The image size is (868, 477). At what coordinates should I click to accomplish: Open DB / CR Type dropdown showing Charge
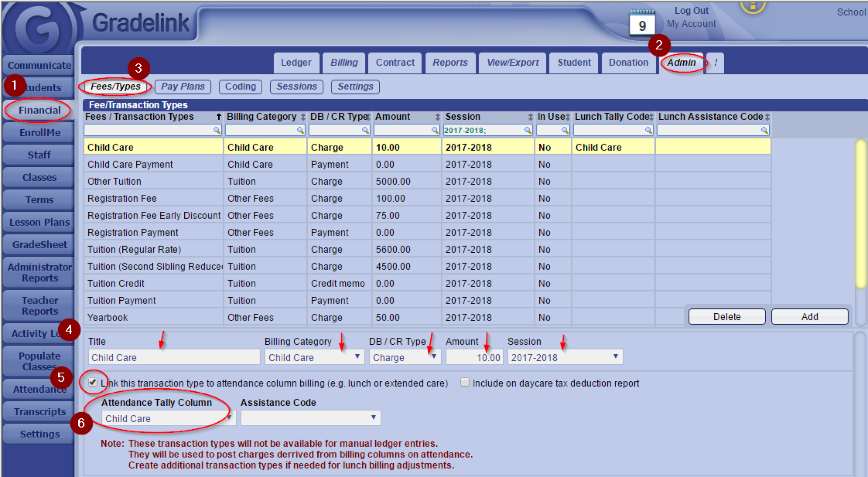click(x=405, y=357)
